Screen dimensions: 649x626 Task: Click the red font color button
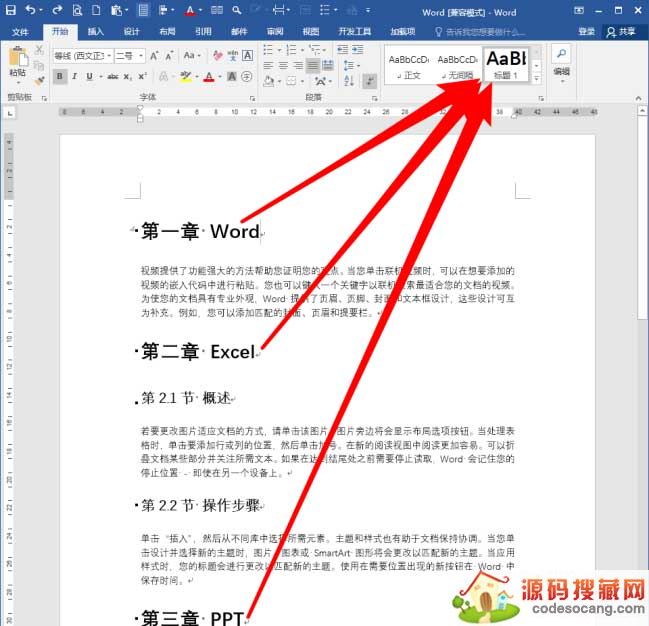tap(210, 77)
